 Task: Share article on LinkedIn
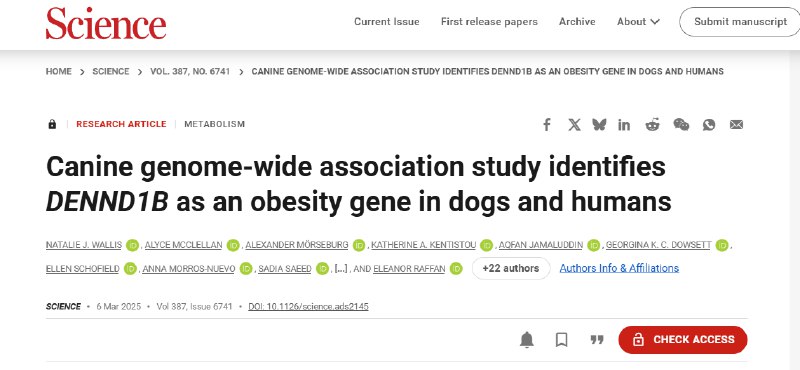point(623,125)
